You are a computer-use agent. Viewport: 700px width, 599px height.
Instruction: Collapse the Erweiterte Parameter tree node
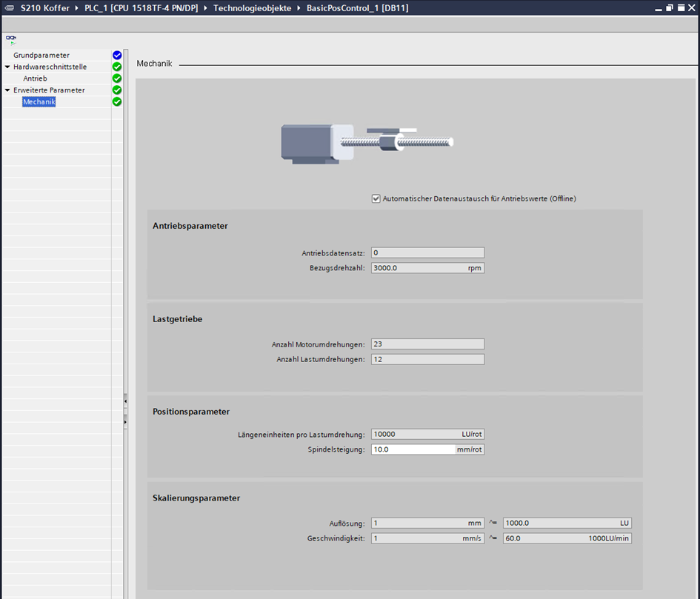coord(7,90)
